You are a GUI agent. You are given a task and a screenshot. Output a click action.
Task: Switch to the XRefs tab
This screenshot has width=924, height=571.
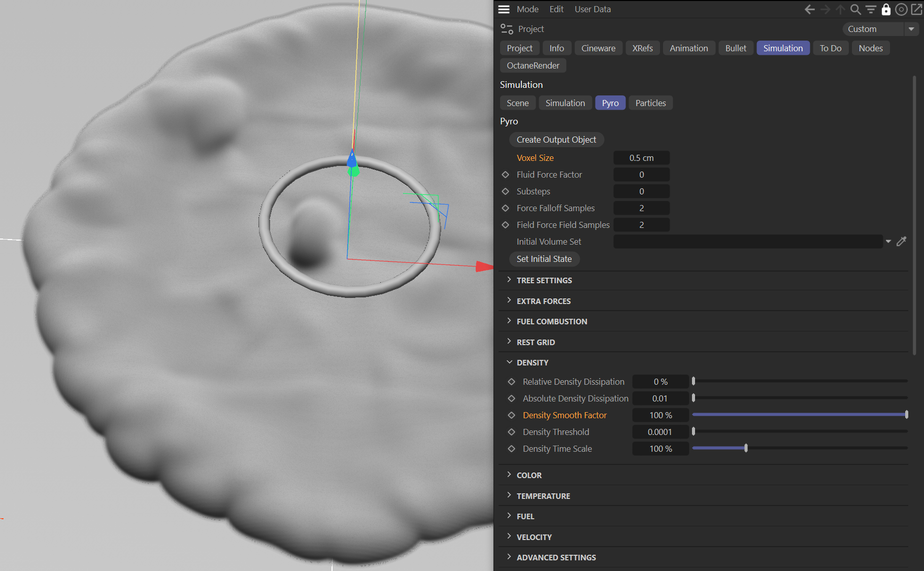point(642,48)
